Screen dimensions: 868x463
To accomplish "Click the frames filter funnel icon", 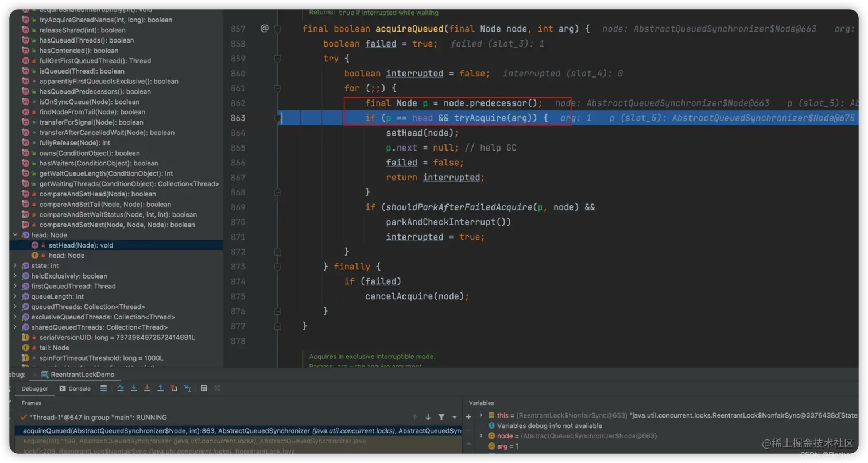I will [441, 418].
